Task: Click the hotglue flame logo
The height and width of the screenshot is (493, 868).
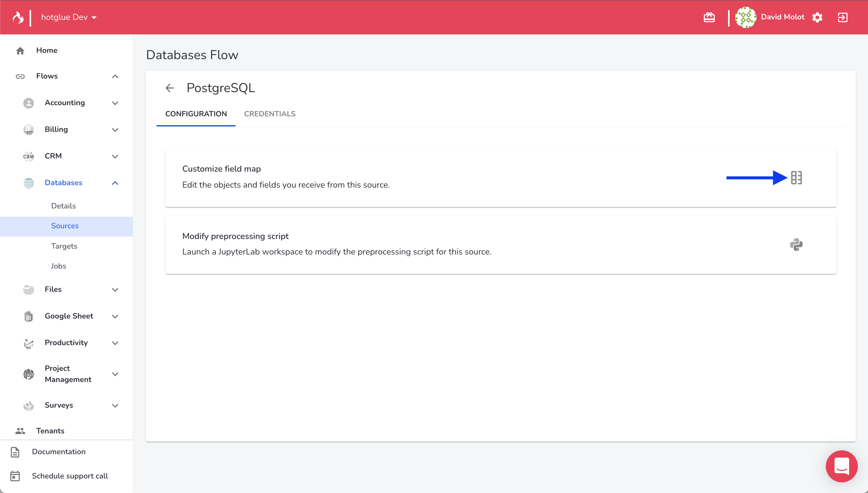Action: coord(18,17)
